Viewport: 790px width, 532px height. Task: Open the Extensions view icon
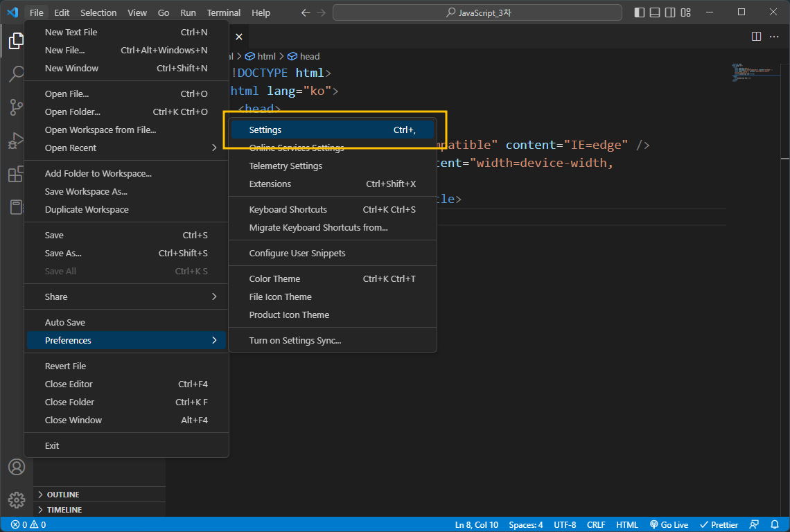(16, 174)
